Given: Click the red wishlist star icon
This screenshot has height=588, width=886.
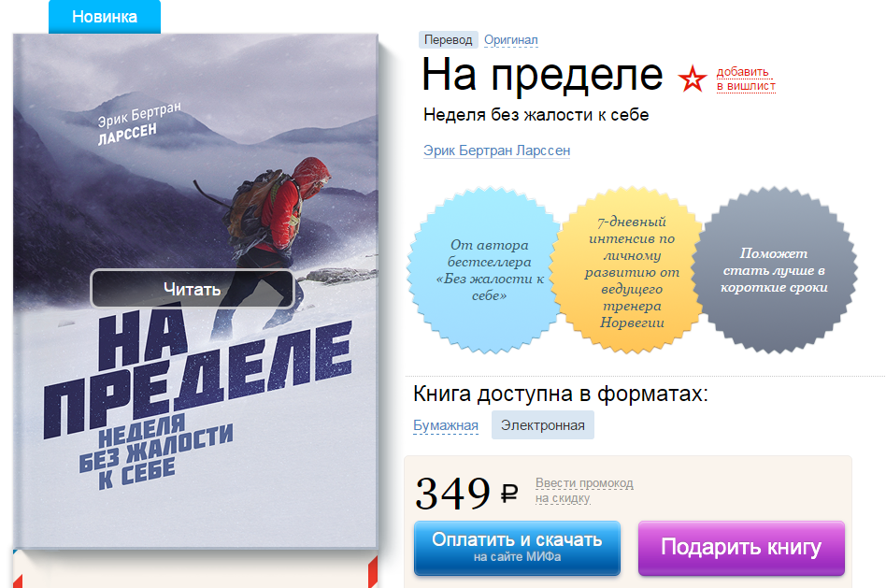Looking at the screenshot, I should [693, 79].
